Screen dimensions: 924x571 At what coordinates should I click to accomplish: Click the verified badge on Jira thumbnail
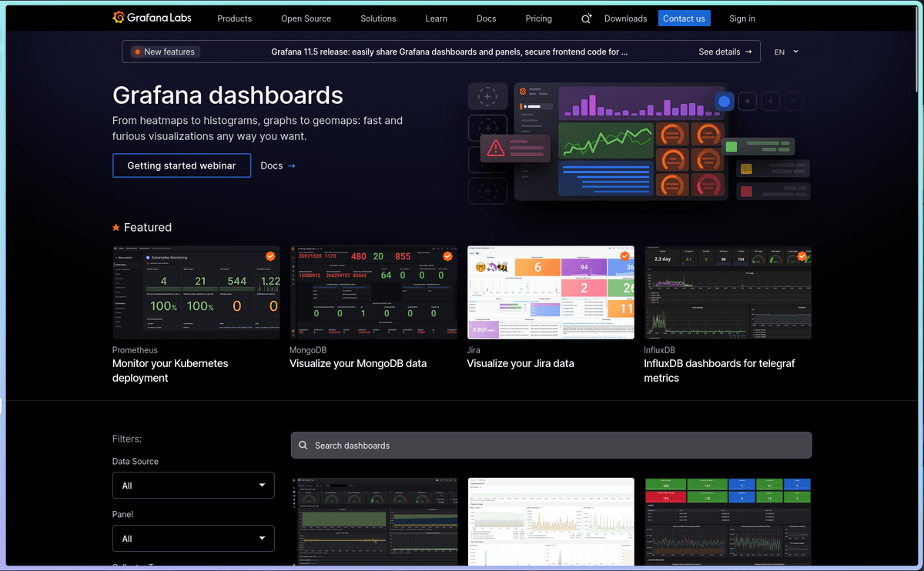tap(624, 256)
